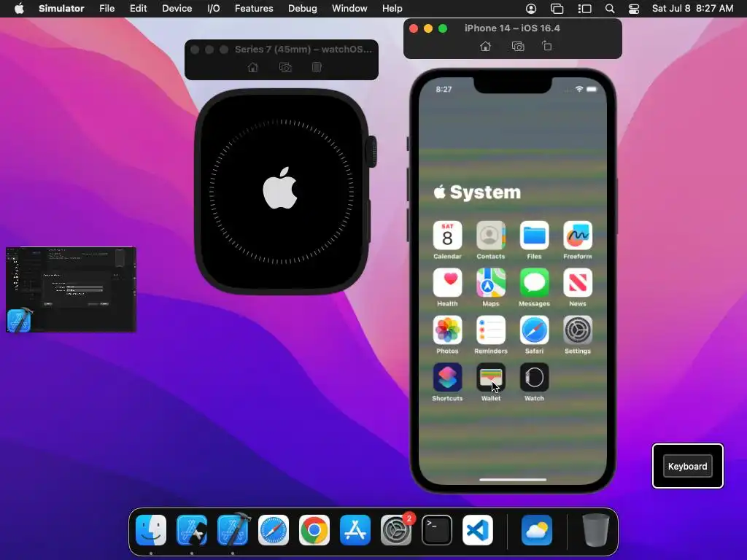This screenshot has width=747, height=560.
Task: Click the System folder heading on iPhone
Action: pyautogui.click(x=477, y=192)
